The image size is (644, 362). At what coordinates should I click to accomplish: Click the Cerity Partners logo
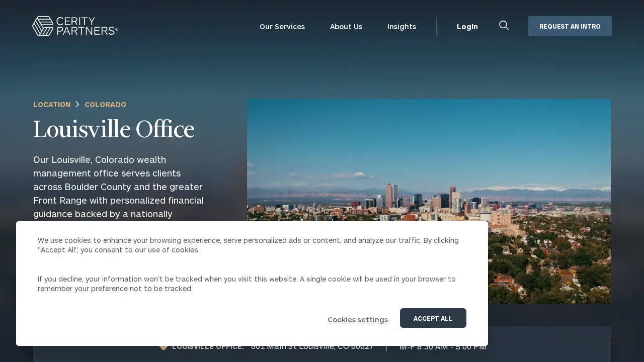coord(75,26)
